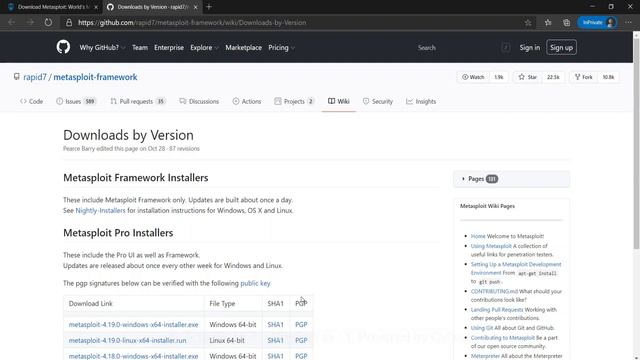Open a new browser tab
Screen dimensions: 640x360
[x=209, y=7]
